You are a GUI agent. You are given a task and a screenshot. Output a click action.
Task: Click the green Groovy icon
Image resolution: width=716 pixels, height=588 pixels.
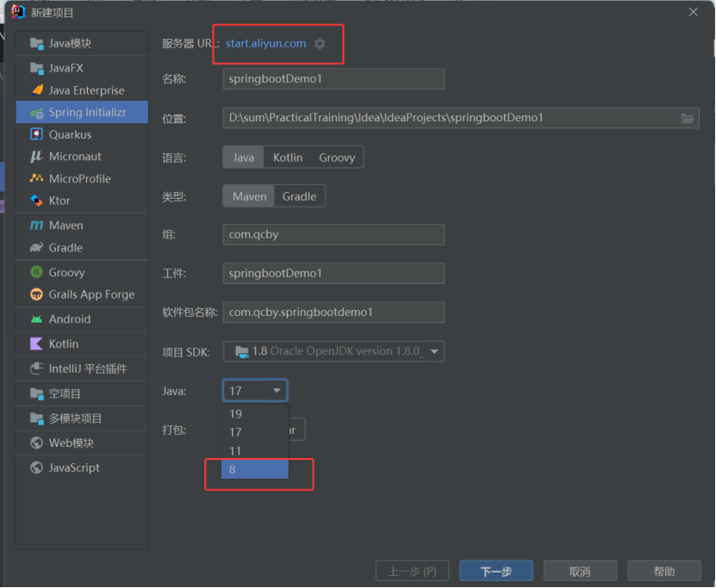pos(36,272)
